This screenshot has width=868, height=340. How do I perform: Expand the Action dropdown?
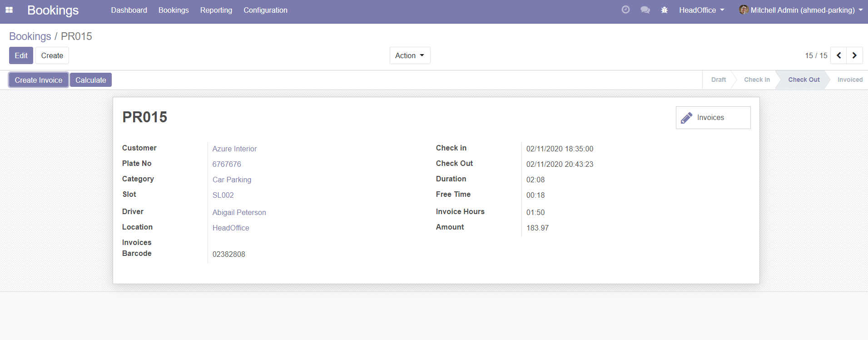click(x=410, y=55)
